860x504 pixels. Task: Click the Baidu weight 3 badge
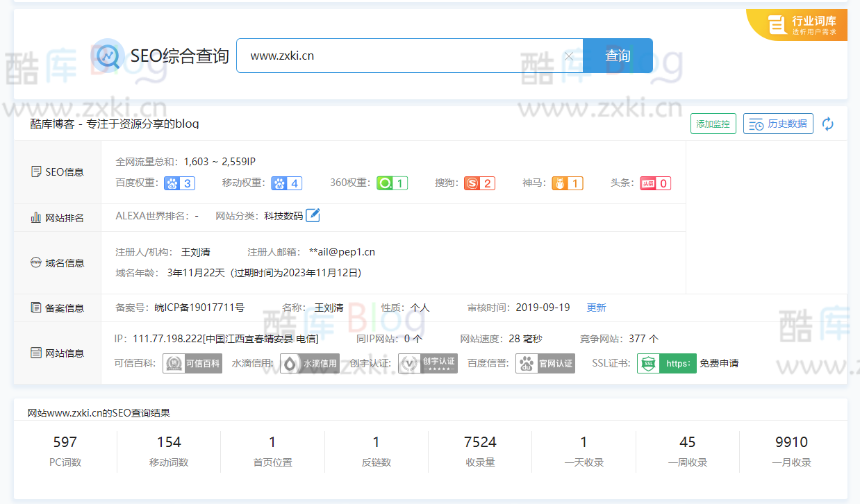[179, 183]
